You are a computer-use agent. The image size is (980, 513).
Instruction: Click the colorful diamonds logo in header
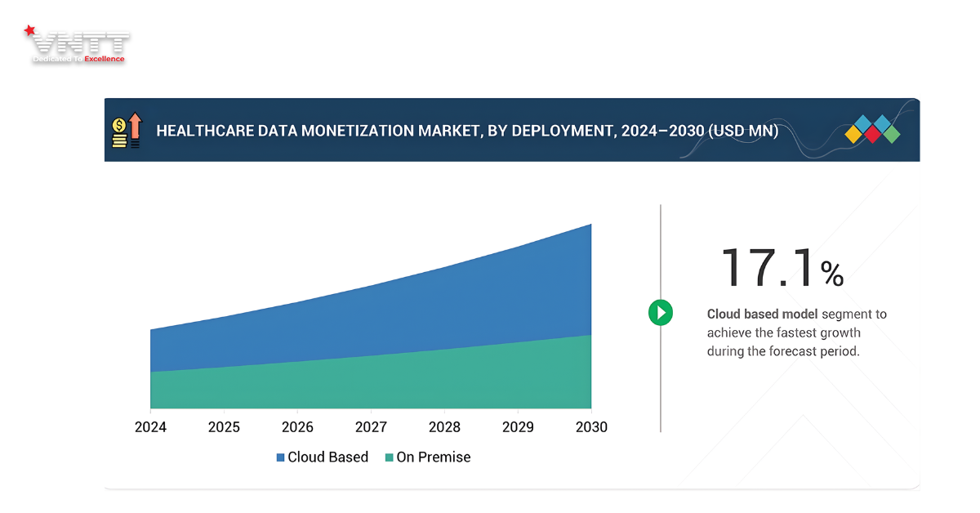point(872,129)
